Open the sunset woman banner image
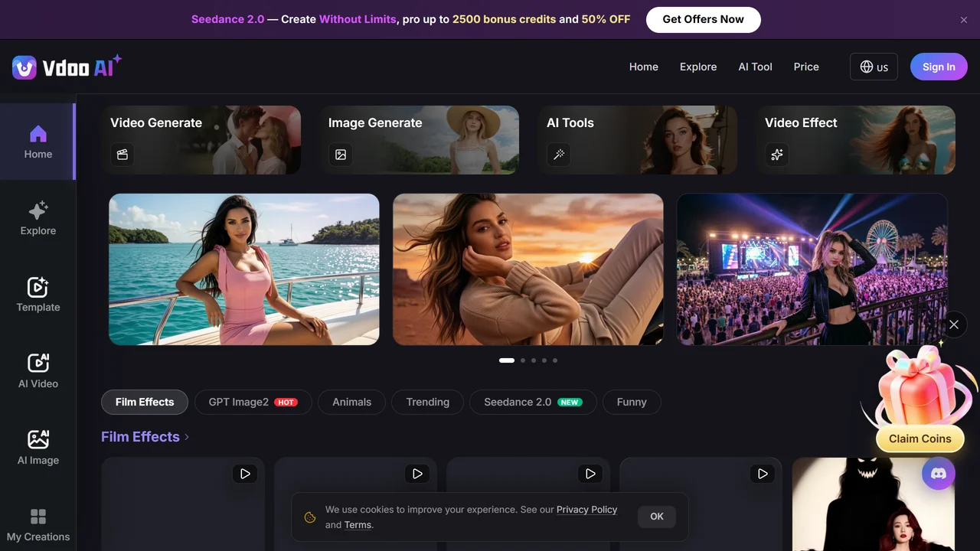 click(x=528, y=269)
